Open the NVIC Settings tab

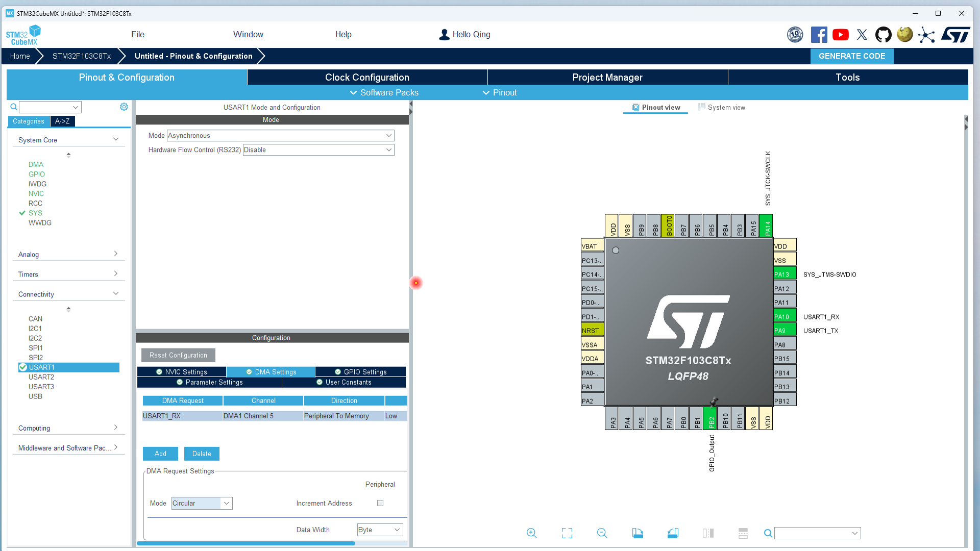[x=182, y=372]
